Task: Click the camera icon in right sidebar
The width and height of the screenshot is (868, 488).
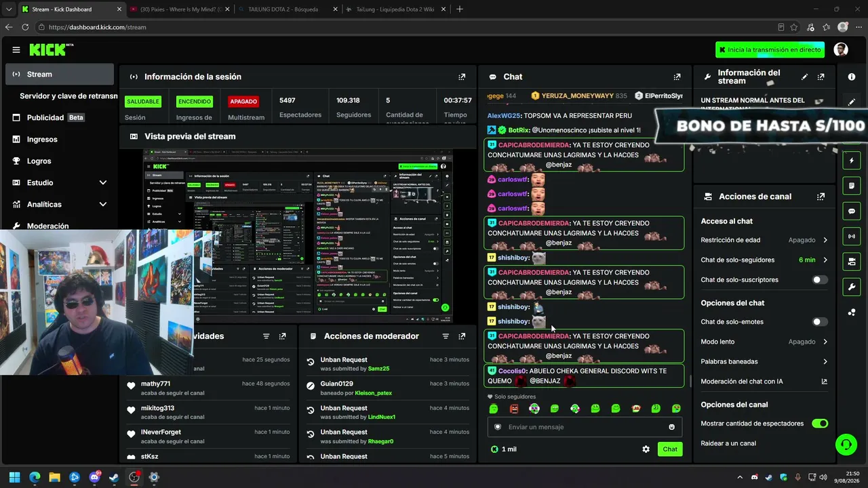Action: click(x=852, y=262)
